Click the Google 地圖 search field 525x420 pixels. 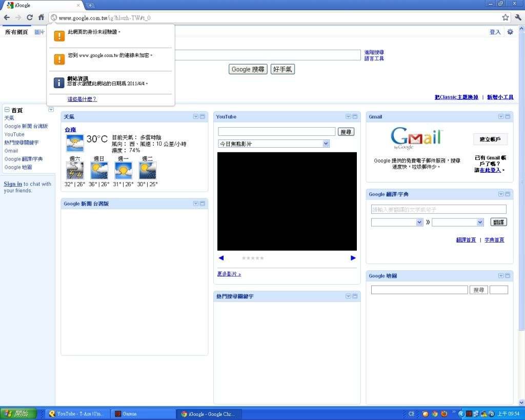click(x=419, y=290)
